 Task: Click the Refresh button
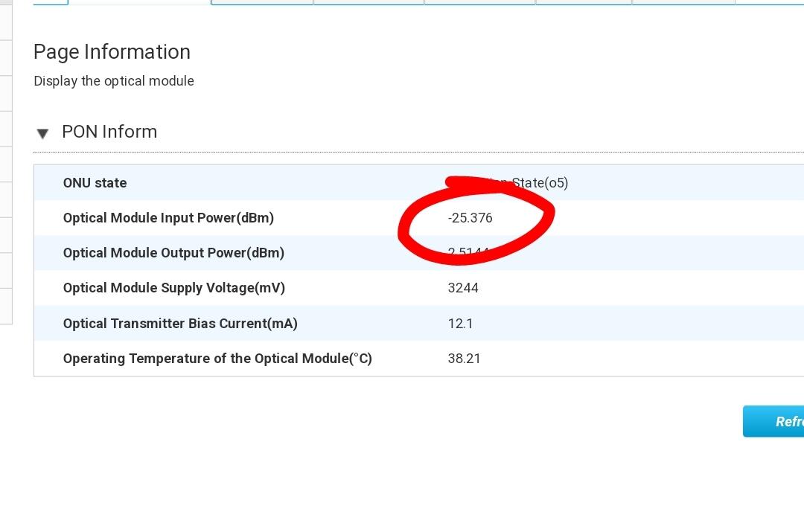click(x=774, y=421)
